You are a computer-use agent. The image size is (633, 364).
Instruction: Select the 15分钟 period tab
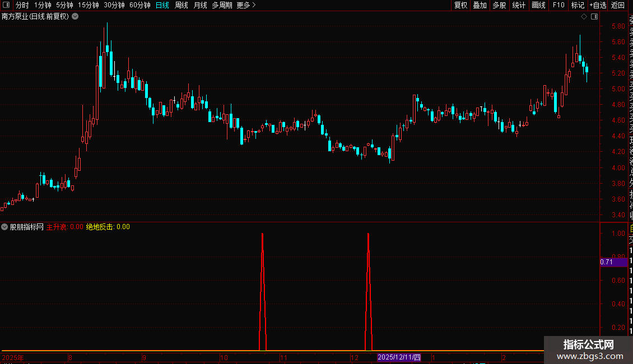(x=89, y=5)
